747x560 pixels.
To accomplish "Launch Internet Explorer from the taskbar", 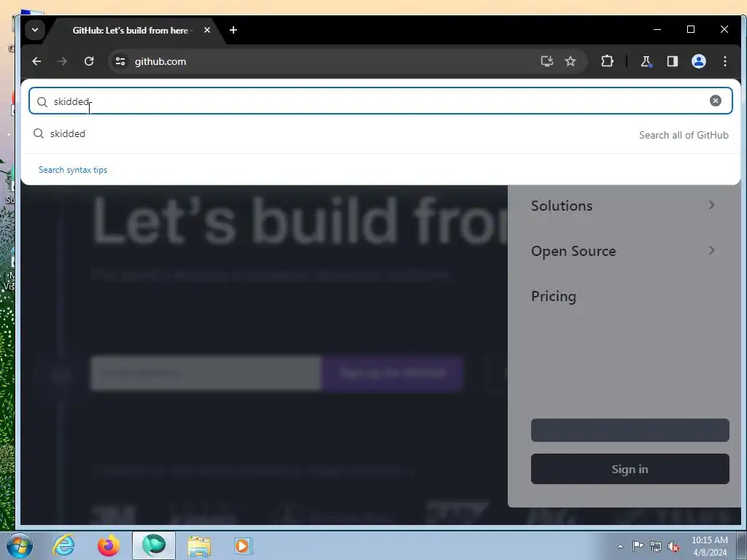I will 64,545.
